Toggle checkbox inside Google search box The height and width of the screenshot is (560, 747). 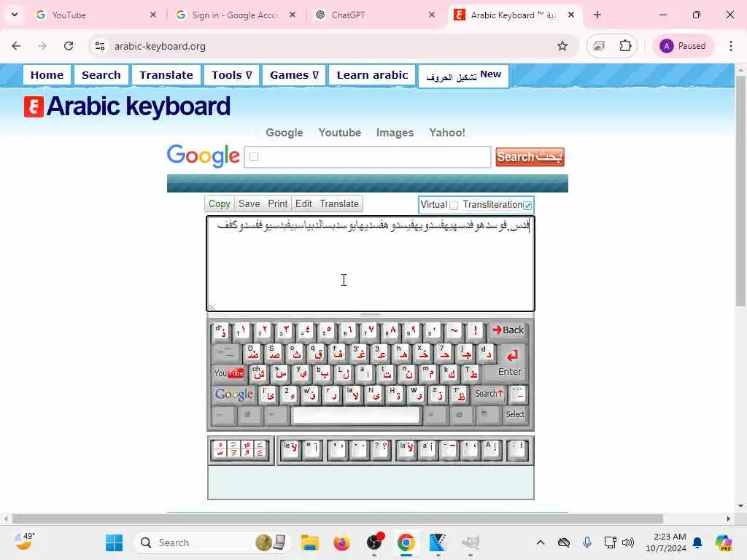click(254, 157)
